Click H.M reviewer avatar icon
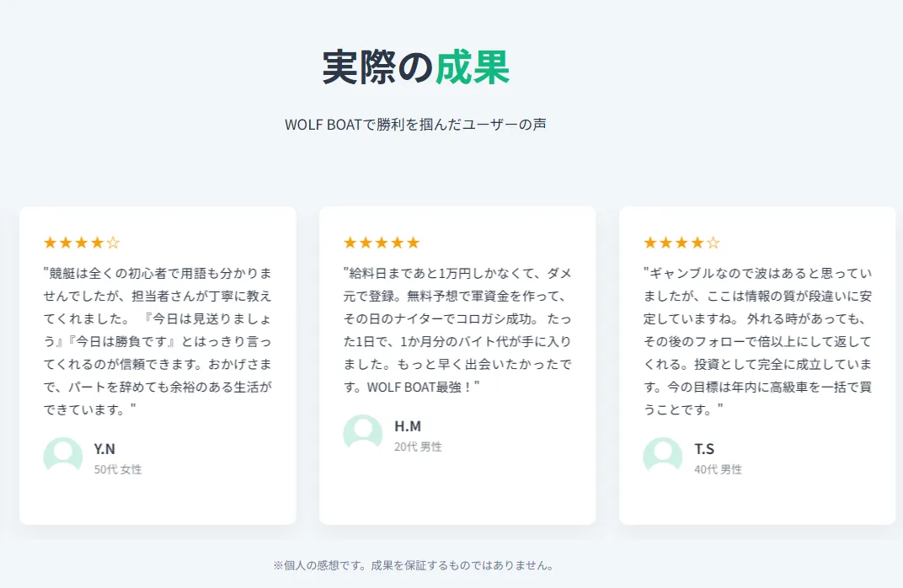The height and width of the screenshot is (588, 903). pos(363,433)
